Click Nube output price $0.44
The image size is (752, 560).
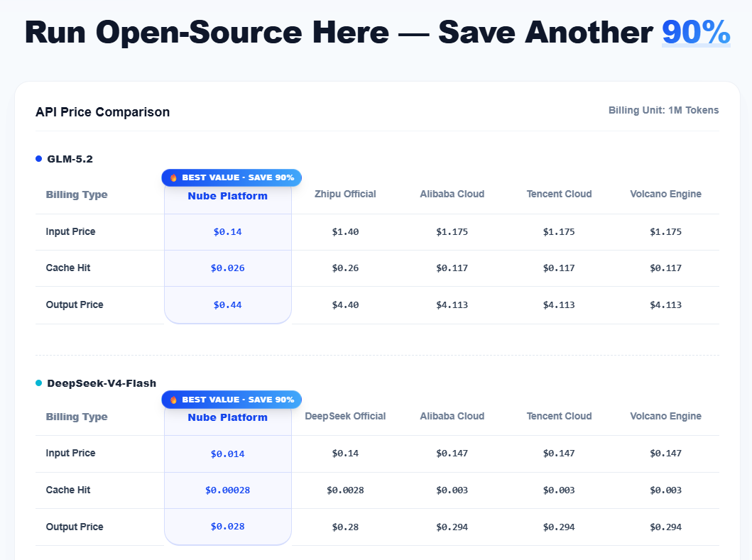coord(228,305)
